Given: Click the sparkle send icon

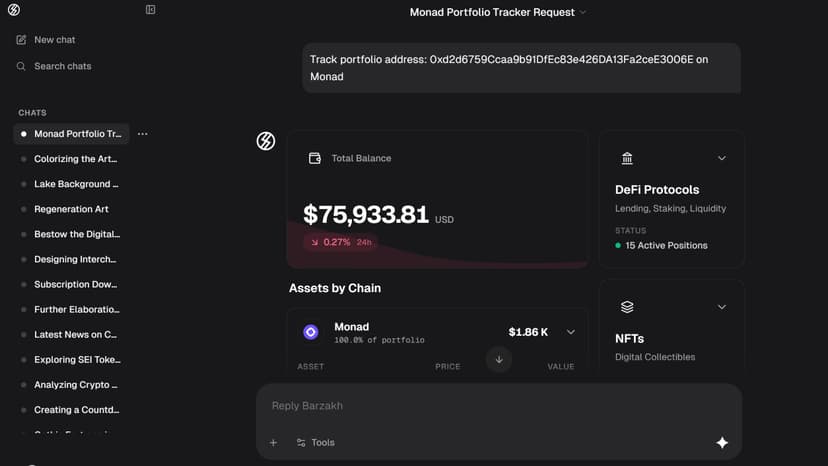Looking at the screenshot, I should coord(722,443).
